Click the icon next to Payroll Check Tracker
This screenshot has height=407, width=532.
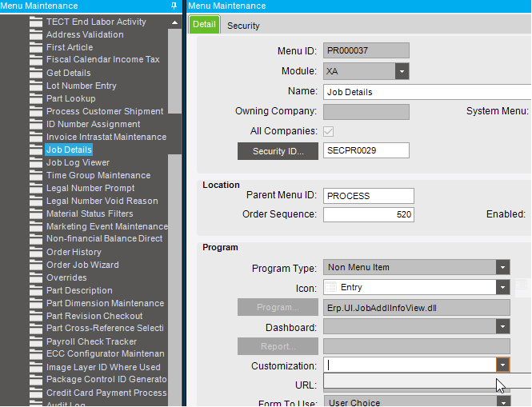[x=36, y=342]
